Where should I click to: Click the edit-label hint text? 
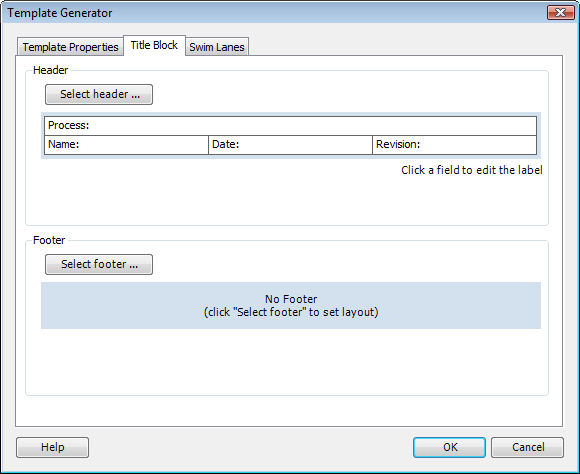tap(472, 170)
